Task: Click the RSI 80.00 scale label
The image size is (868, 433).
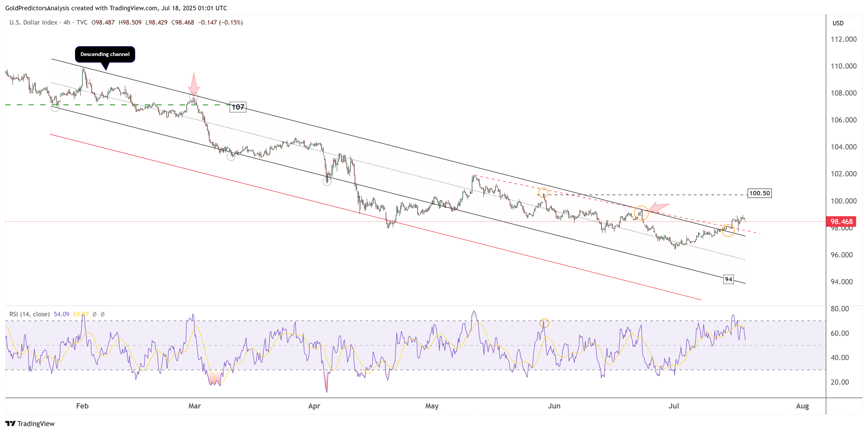Action: [x=839, y=309]
